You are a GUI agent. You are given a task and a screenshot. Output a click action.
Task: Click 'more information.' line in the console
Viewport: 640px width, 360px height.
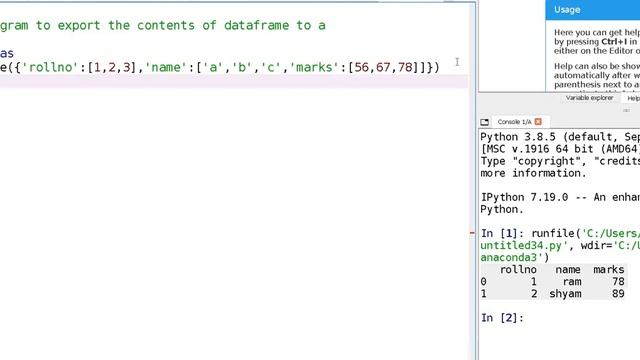pyautogui.click(x=533, y=173)
